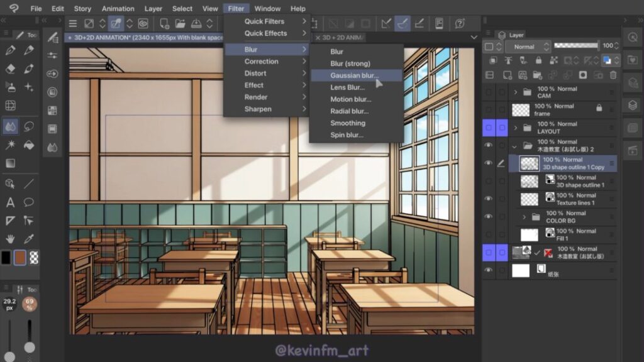644x362 pixels.
Task: Click the layer opacity 100 stepper arrows
Action: (616, 46)
